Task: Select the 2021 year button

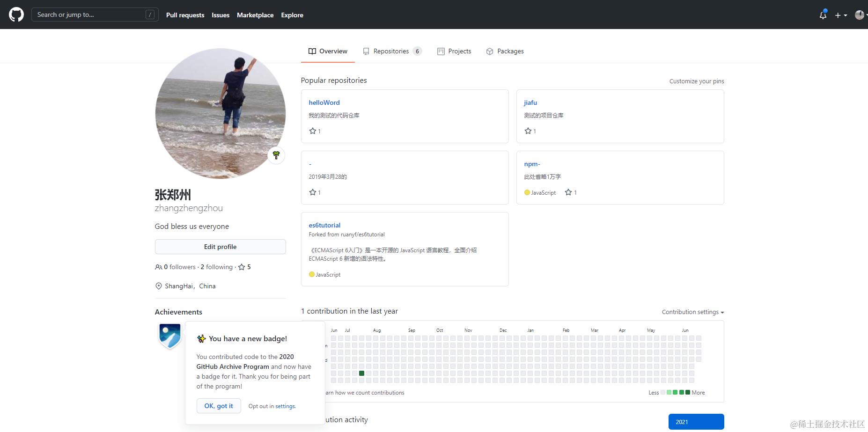Action: click(x=696, y=422)
